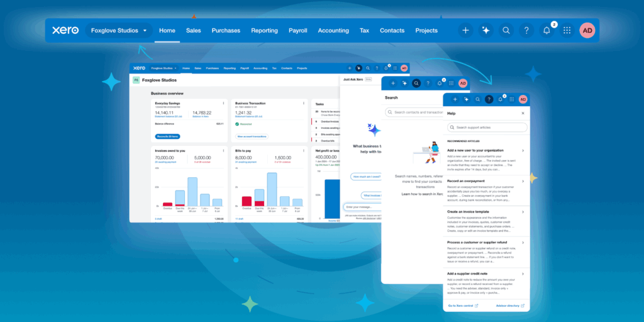
Task: Click the Reconcile items button
Action: tap(167, 136)
